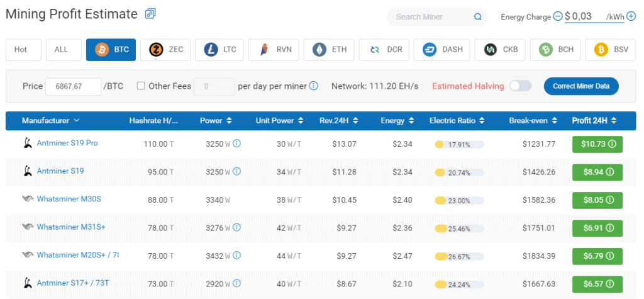
Task: Click the 26.67% electric ratio bar
Action: tap(459, 256)
